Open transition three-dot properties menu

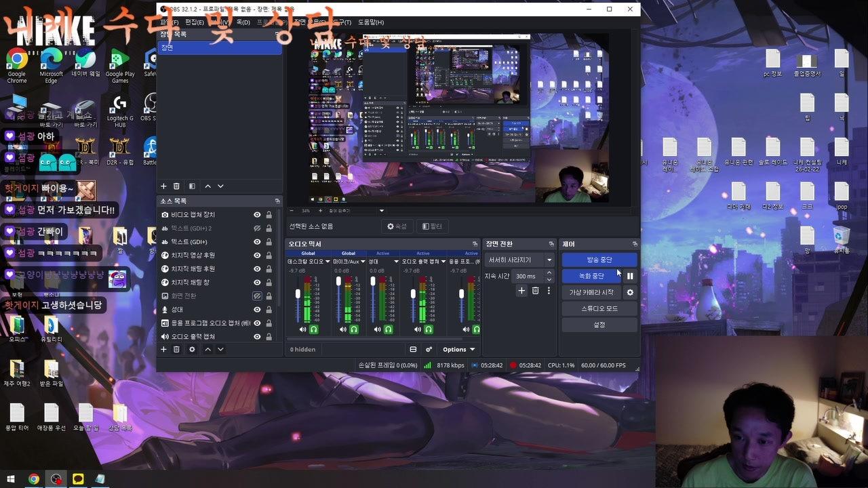tap(549, 291)
